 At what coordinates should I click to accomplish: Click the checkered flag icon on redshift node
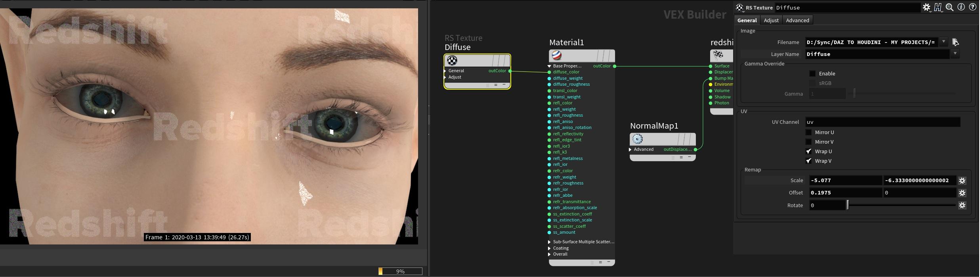coord(718,55)
